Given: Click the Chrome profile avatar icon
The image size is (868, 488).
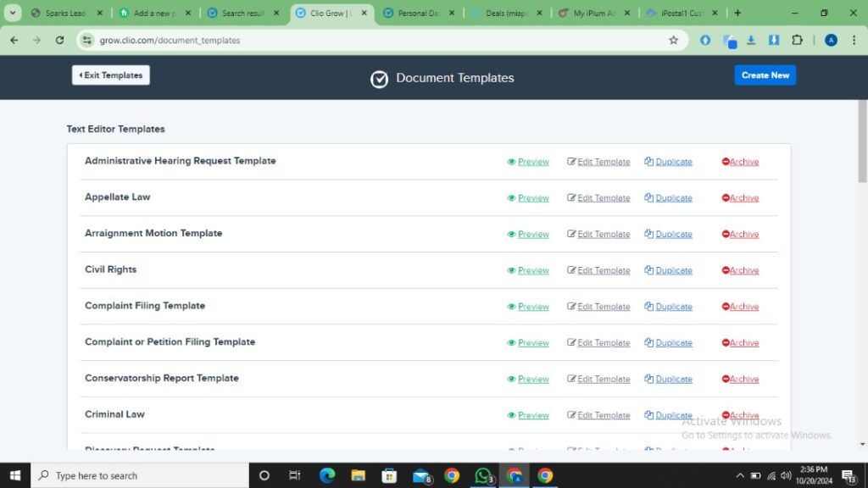Looking at the screenshot, I should (831, 40).
